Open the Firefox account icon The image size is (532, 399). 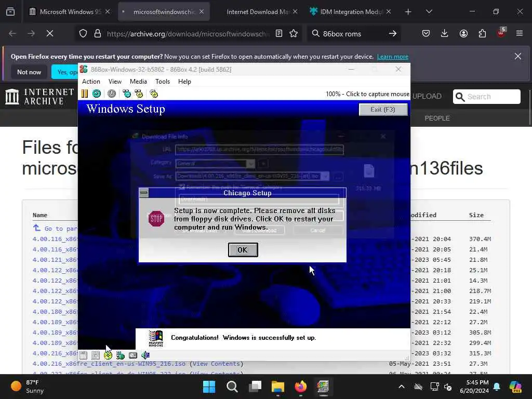tap(464, 34)
